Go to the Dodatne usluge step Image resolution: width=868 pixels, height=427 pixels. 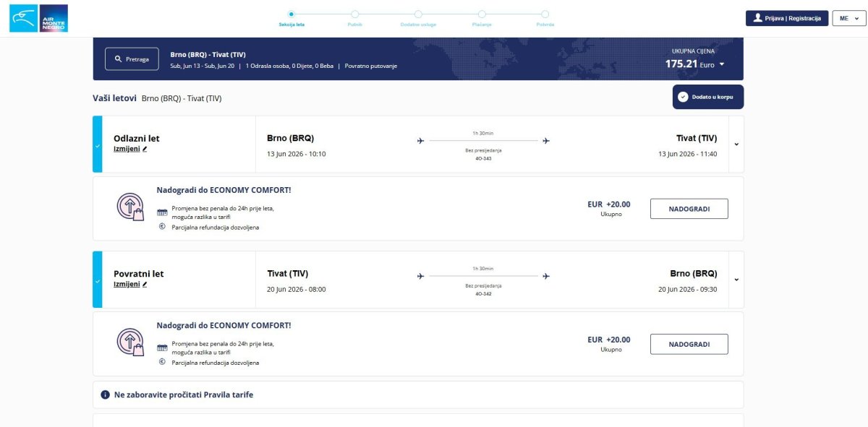click(418, 14)
